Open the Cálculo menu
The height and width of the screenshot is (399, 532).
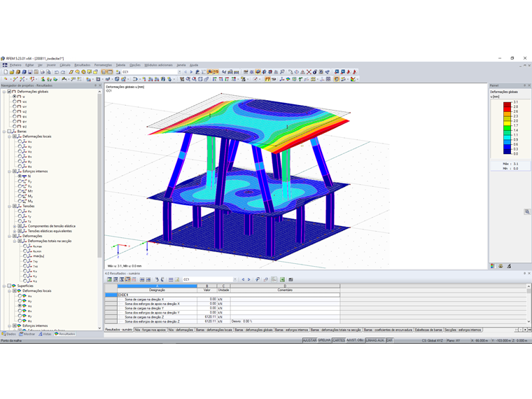coord(65,65)
